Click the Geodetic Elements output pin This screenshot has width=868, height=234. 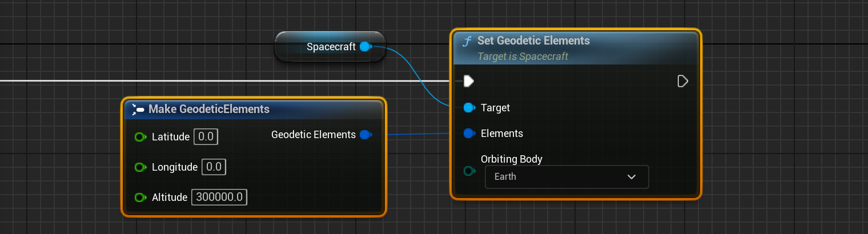pos(365,135)
